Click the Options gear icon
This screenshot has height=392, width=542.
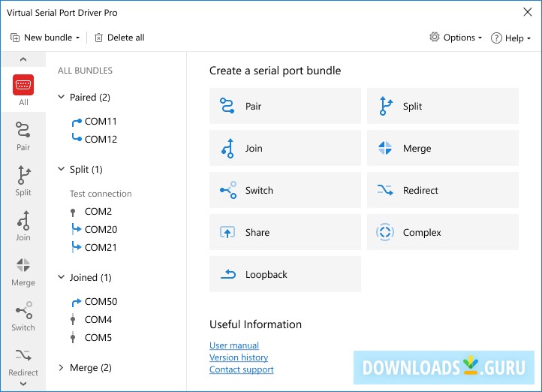[x=434, y=37]
